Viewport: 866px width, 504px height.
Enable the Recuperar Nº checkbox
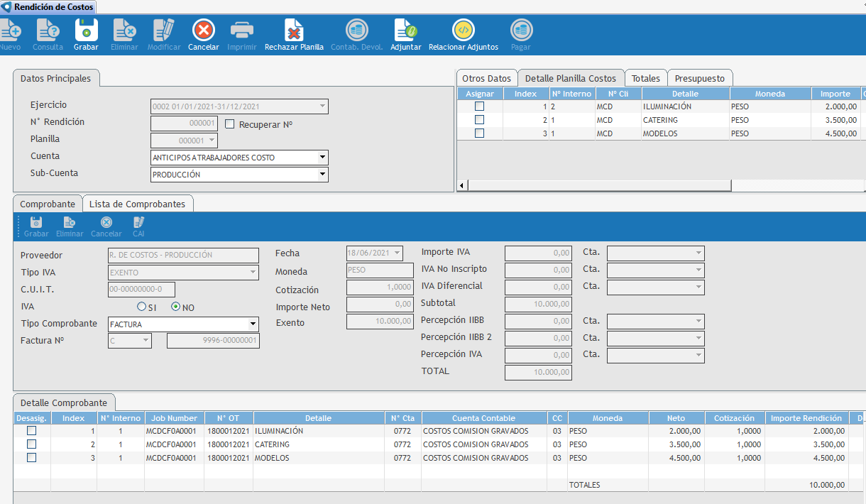click(x=229, y=124)
